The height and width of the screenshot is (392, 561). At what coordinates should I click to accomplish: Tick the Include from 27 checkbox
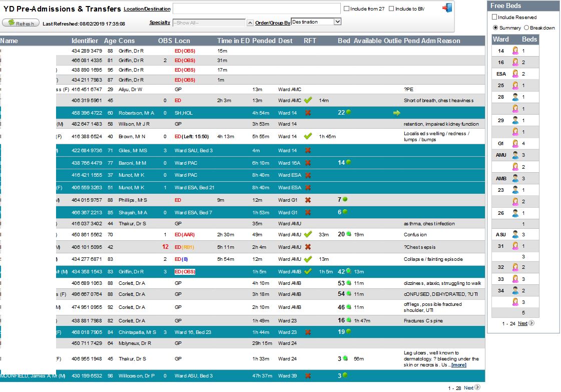click(x=346, y=9)
